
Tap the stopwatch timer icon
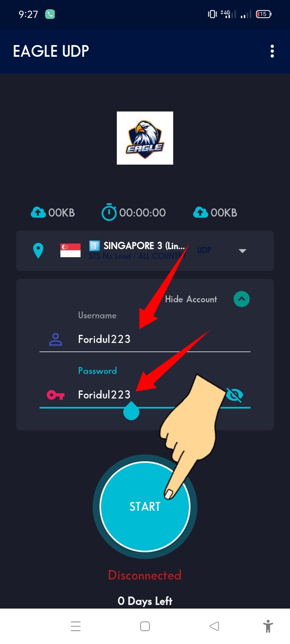point(109,212)
